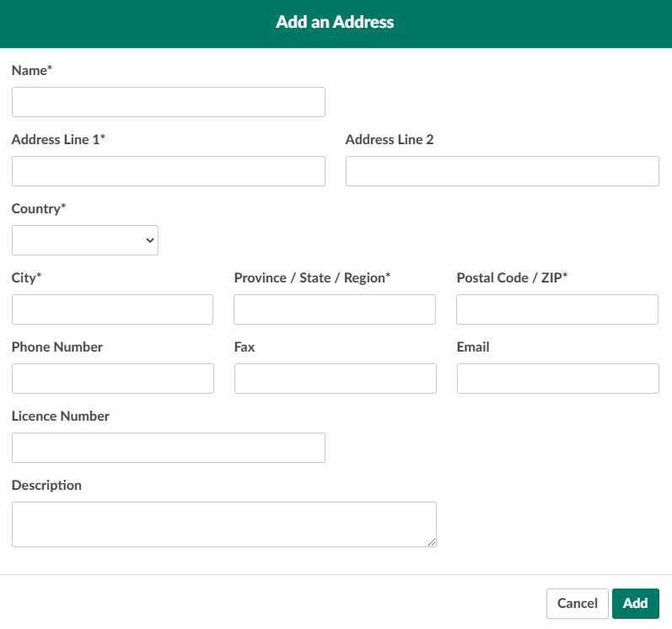Click the "Add an Address" header title

(335, 22)
